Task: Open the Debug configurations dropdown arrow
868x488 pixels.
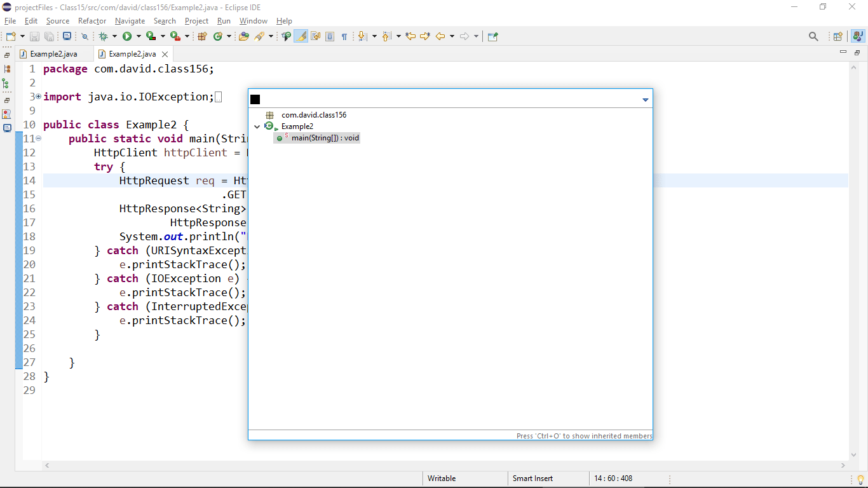Action: (114, 36)
